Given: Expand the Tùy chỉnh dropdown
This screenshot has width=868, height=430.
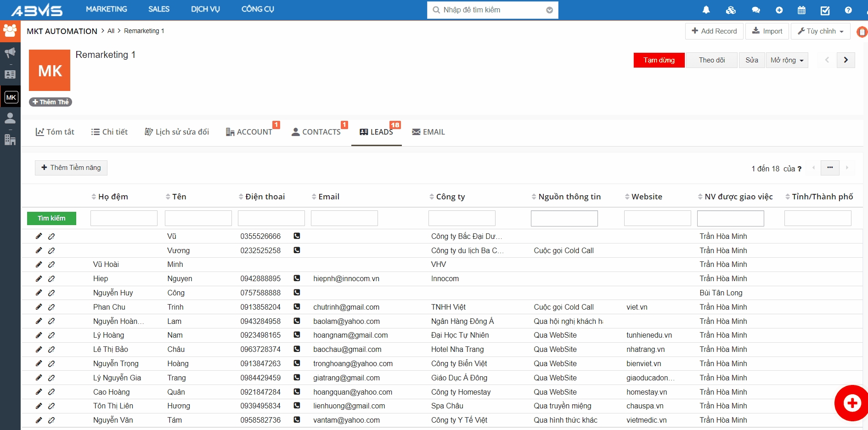Looking at the screenshot, I should point(820,31).
